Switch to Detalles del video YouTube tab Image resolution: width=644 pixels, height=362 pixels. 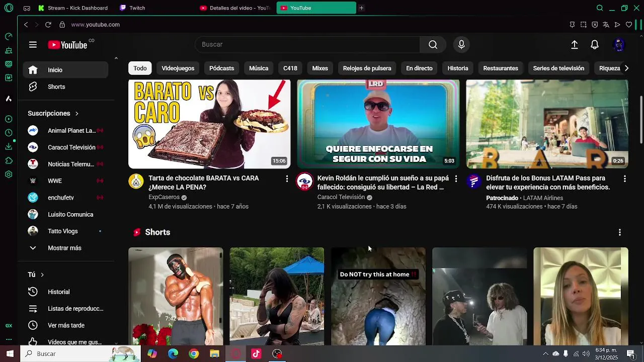235,8
